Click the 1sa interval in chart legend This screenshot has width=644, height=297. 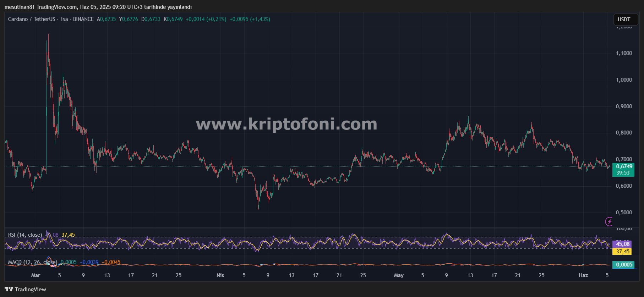[x=64, y=19]
